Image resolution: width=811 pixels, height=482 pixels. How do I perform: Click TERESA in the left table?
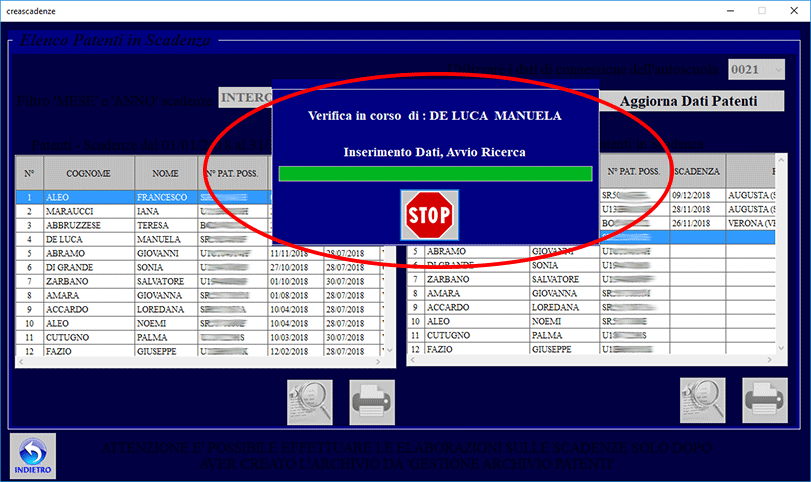pyautogui.click(x=153, y=225)
